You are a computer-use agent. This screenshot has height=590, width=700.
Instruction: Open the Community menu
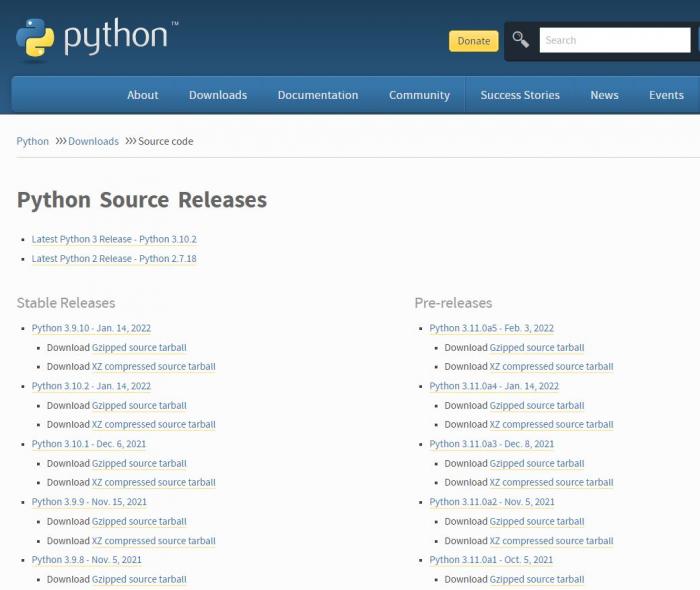[419, 95]
